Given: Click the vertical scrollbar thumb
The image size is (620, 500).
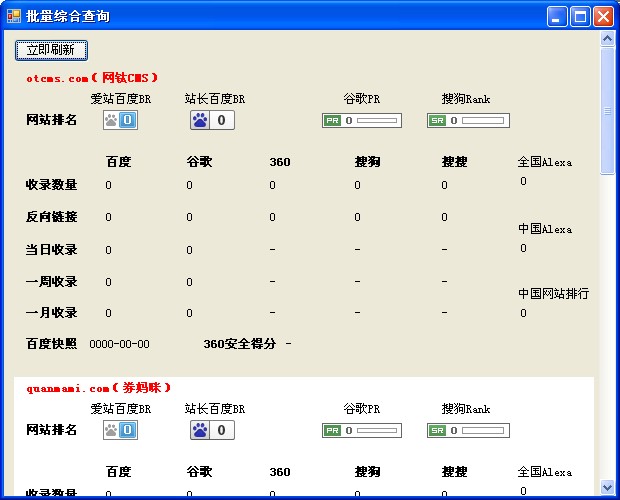Looking at the screenshot, I should coord(607,111).
